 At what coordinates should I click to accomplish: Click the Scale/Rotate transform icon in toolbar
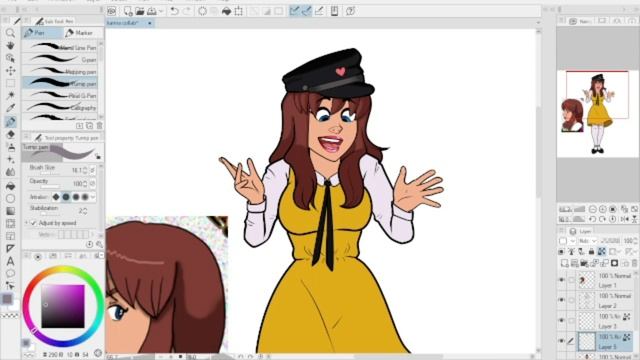(x=238, y=11)
